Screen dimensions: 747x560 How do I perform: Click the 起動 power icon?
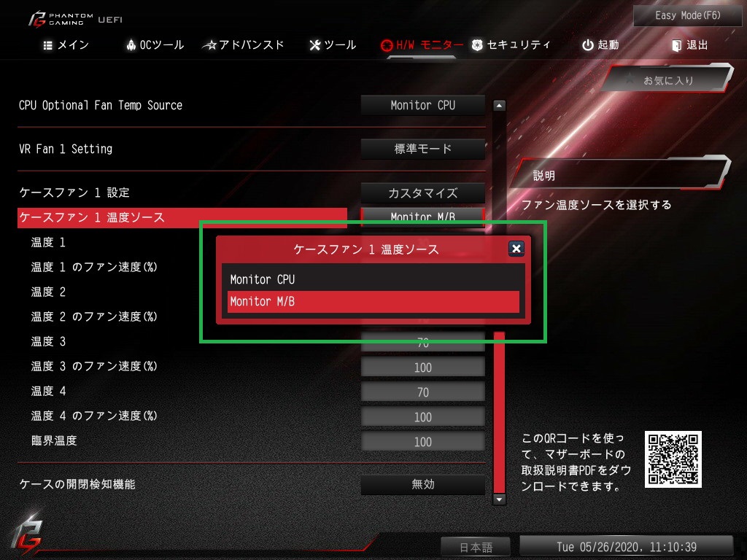tap(588, 44)
